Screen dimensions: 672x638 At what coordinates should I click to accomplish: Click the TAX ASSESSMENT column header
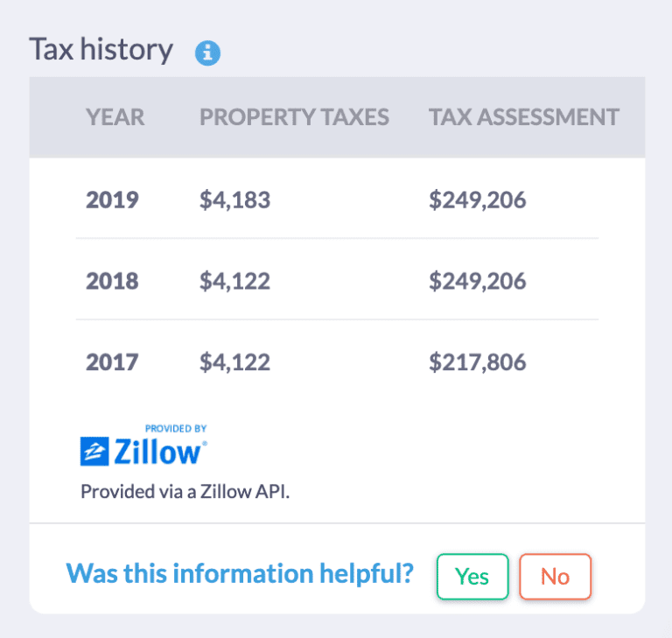523,117
